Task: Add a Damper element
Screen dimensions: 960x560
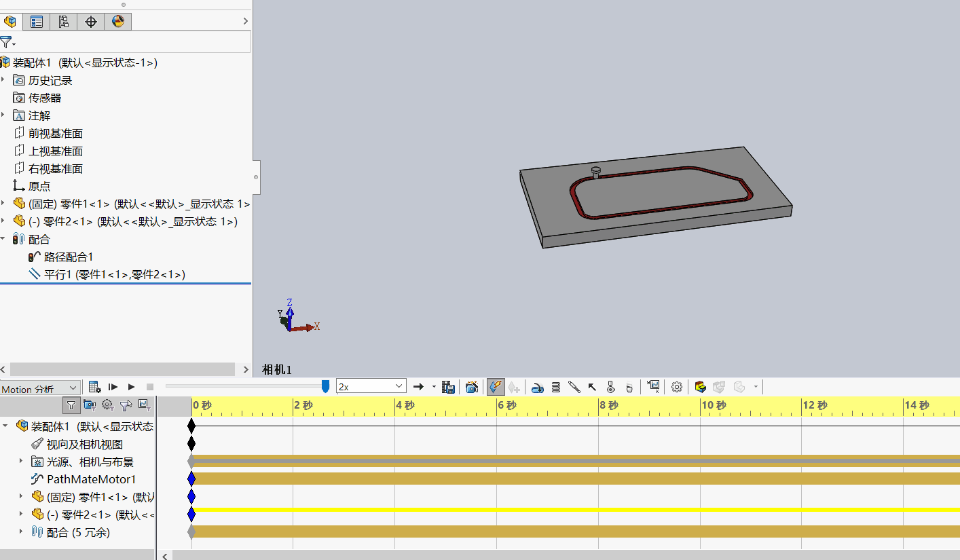Action: pos(574,387)
